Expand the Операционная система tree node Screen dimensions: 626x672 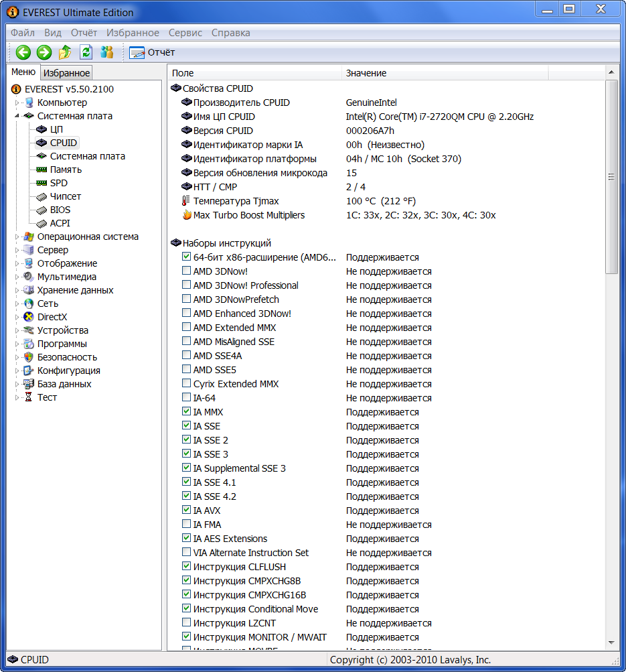coord(17,237)
